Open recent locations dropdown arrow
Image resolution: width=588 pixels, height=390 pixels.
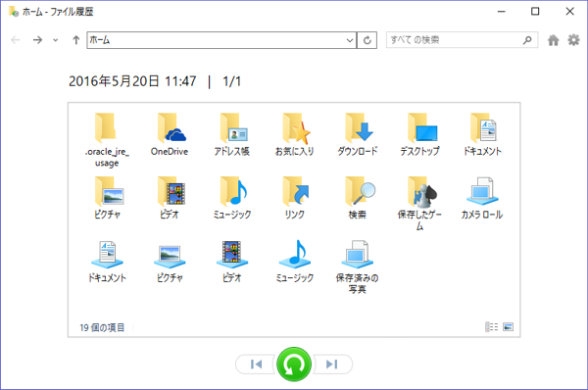pos(56,40)
